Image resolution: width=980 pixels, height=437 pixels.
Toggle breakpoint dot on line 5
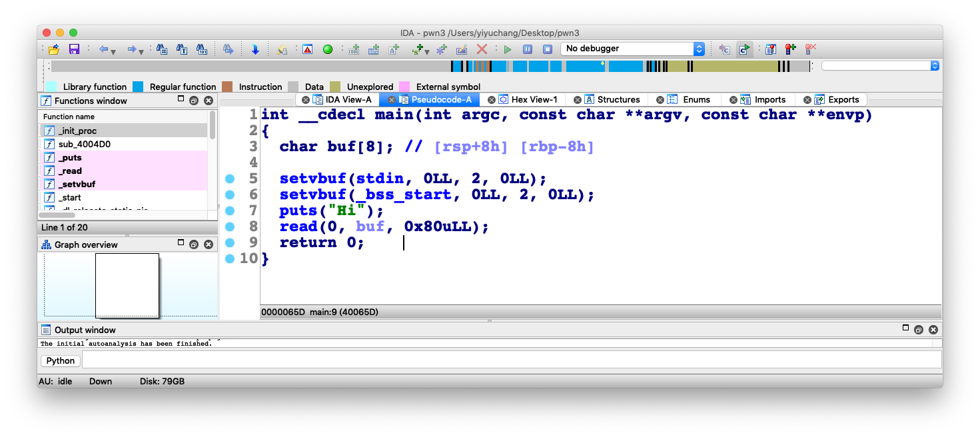(x=230, y=179)
